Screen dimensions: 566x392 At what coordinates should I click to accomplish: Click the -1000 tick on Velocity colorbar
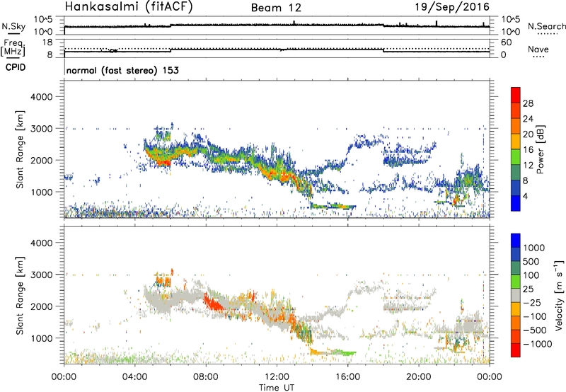(x=538, y=344)
